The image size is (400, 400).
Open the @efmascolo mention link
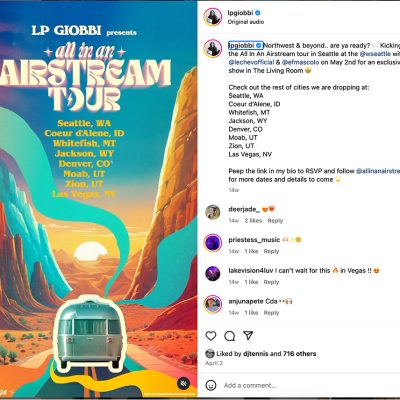click(x=300, y=62)
